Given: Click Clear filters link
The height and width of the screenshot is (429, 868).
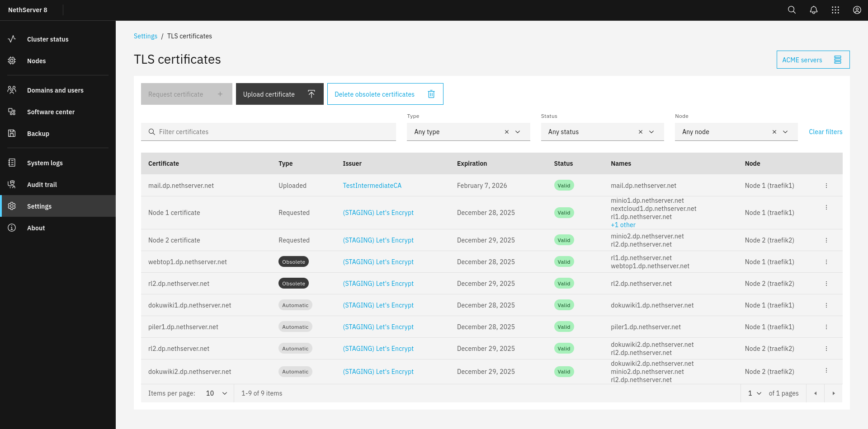Looking at the screenshot, I should (825, 132).
